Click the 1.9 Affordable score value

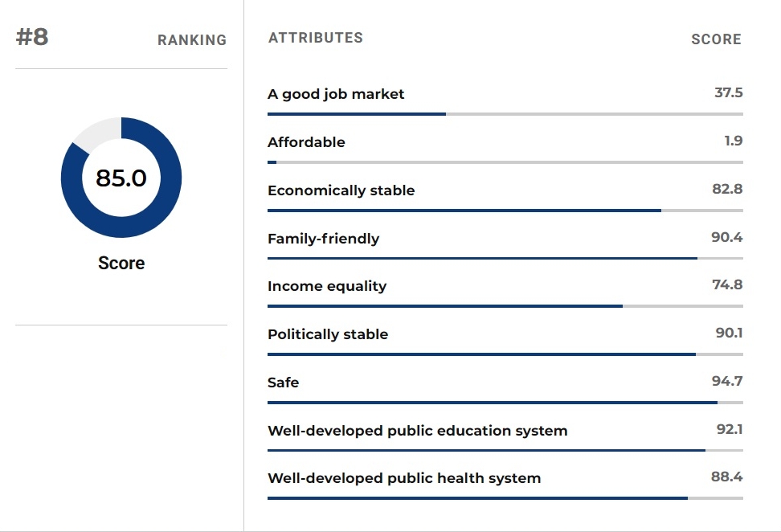(733, 141)
